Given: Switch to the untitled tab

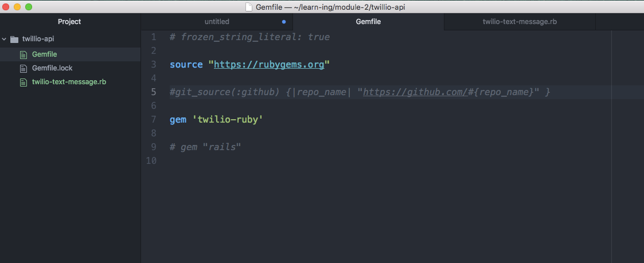Looking at the screenshot, I should tap(217, 22).
